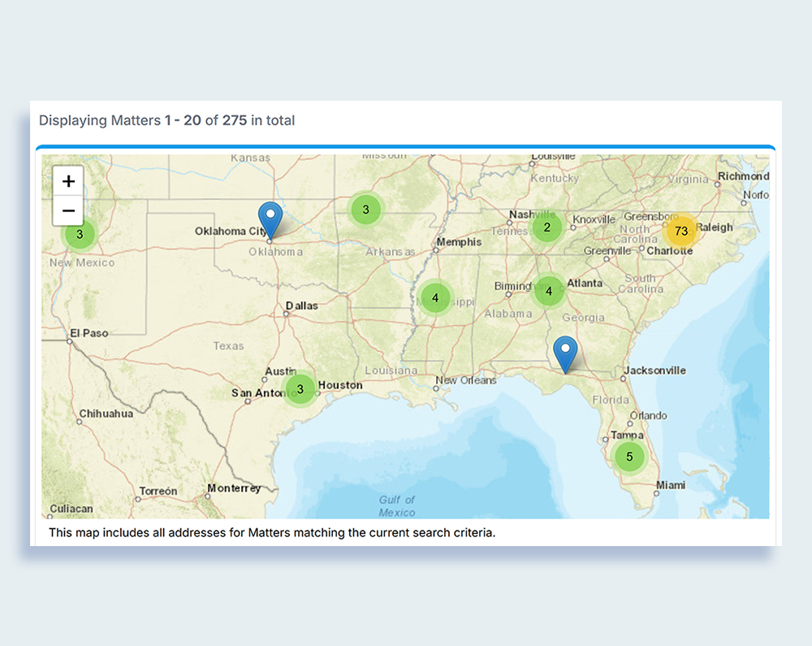
Task: Expand the 5 cluster near Tampa
Action: click(629, 457)
